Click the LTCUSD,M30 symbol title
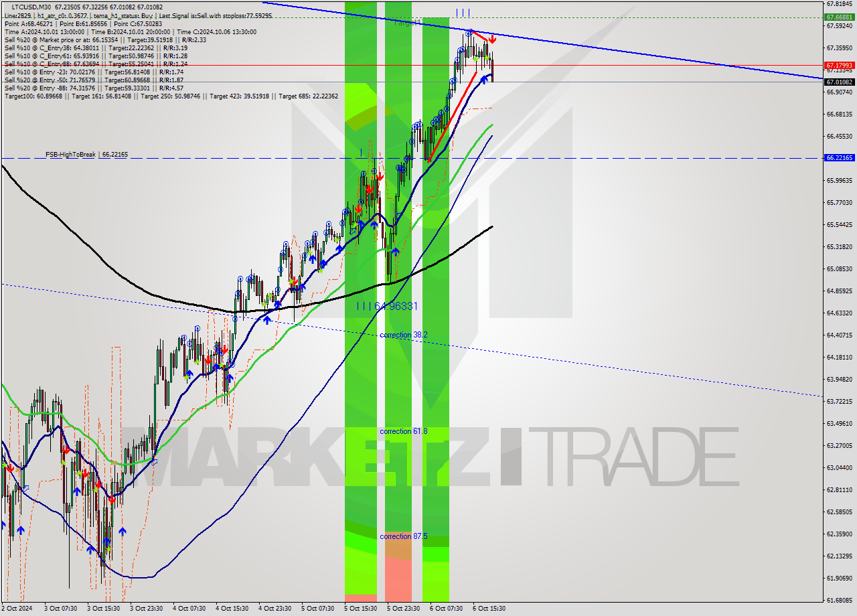 pos(31,7)
